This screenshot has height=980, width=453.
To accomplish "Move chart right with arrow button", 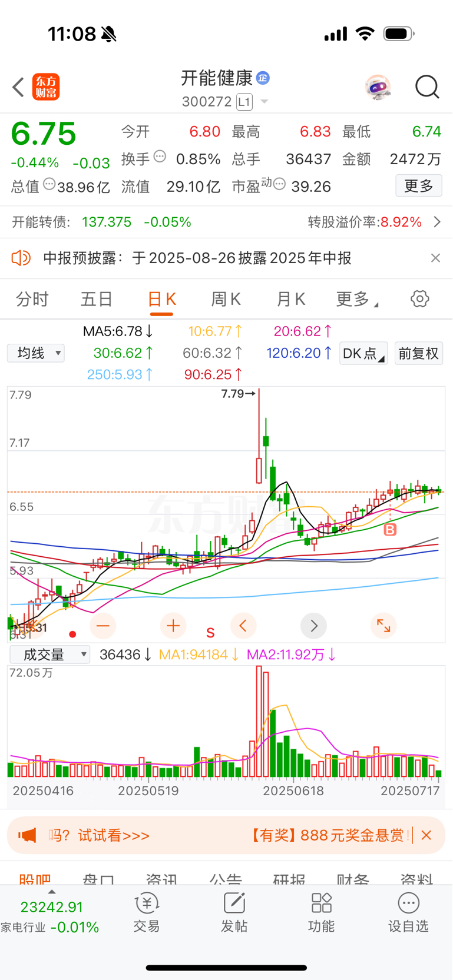I will coord(314,626).
